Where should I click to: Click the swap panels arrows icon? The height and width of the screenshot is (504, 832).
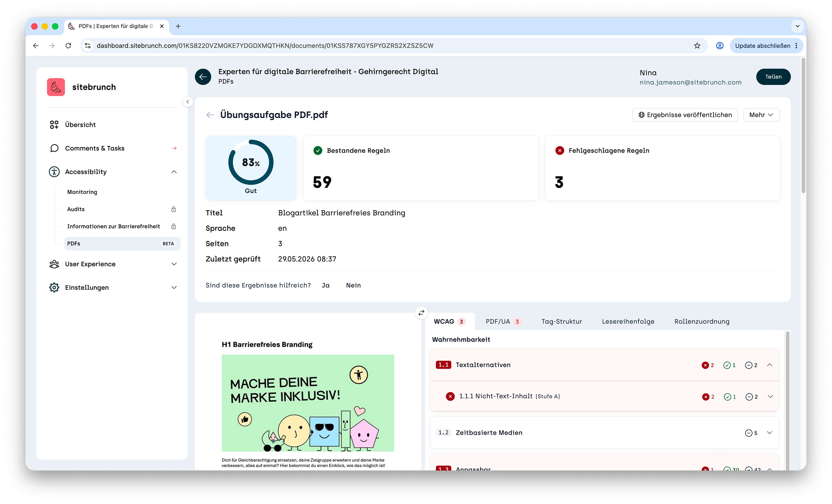(421, 313)
